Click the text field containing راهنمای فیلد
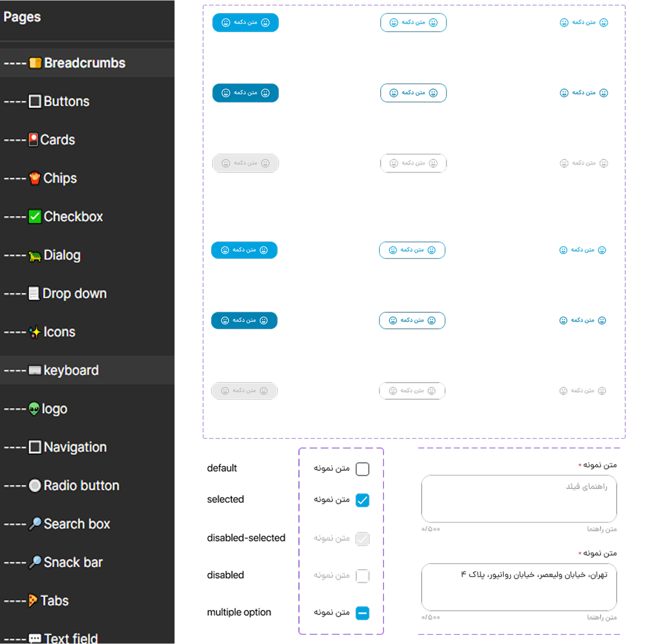Viewport: 656px width, 644px height. 519,498
